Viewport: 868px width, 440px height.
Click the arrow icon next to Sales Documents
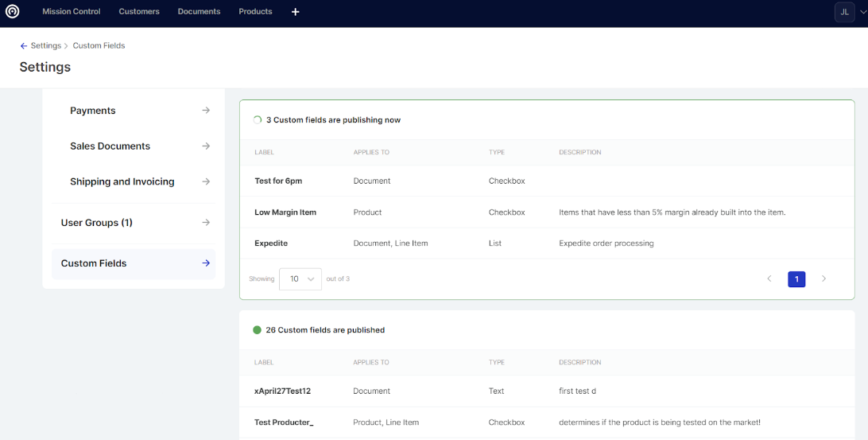(206, 146)
